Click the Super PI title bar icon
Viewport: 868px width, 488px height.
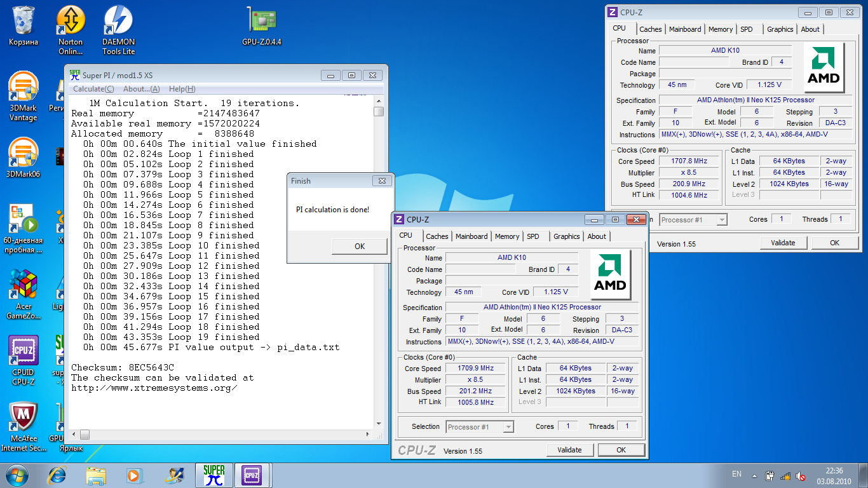point(75,75)
